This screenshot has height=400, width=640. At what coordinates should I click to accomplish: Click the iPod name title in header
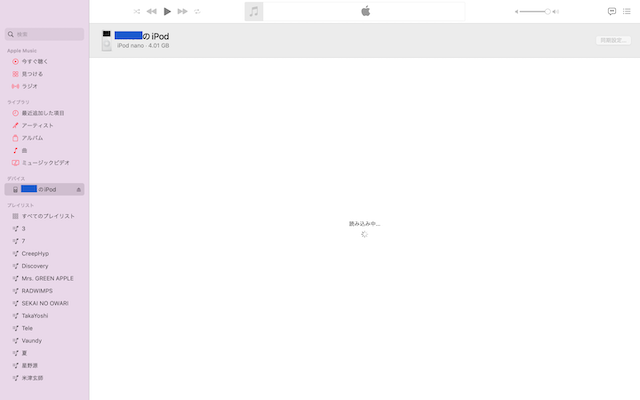(142, 36)
